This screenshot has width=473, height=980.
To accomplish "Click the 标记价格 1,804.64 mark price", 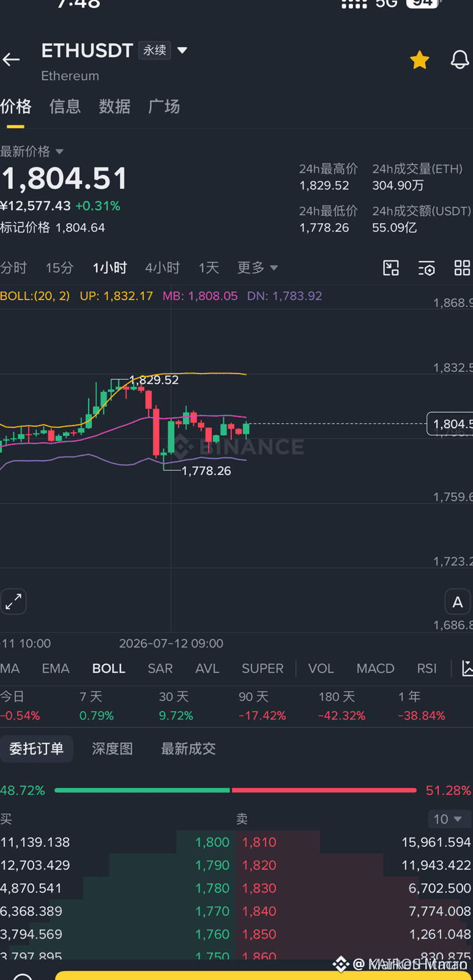I will 53,227.
